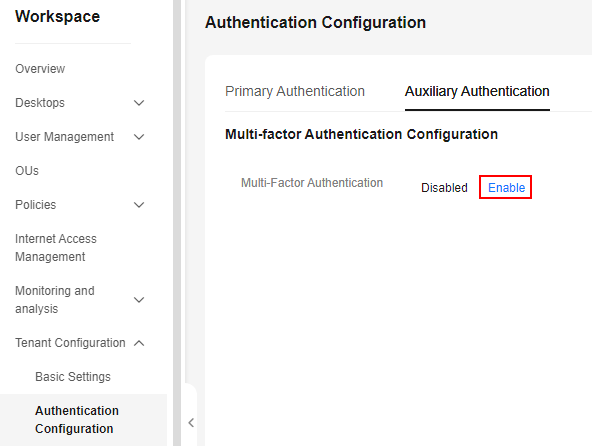This screenshot has height=446, width=592.
Task: Click Tenant Configuration label
Action: (x=70, y=343)
